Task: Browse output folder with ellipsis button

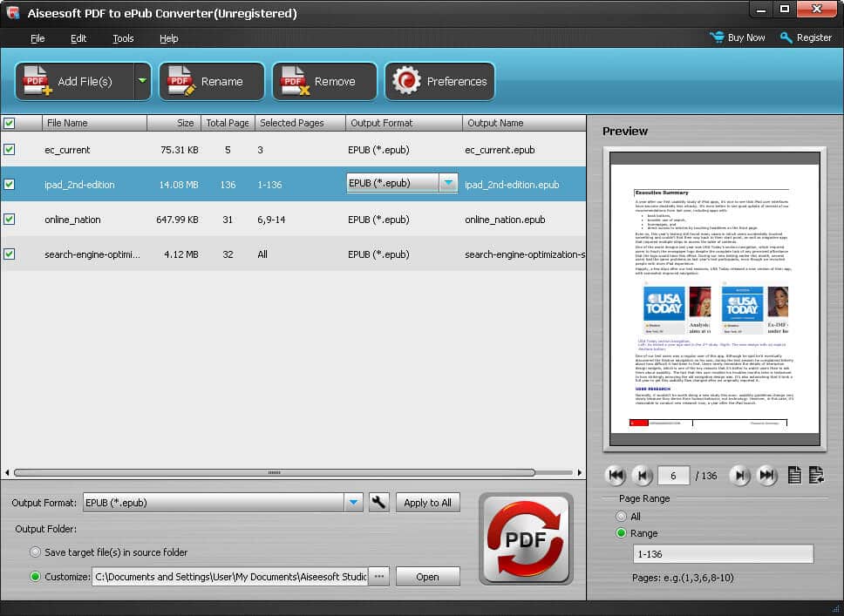Action: pyautogui.click(x=379, y=576)
